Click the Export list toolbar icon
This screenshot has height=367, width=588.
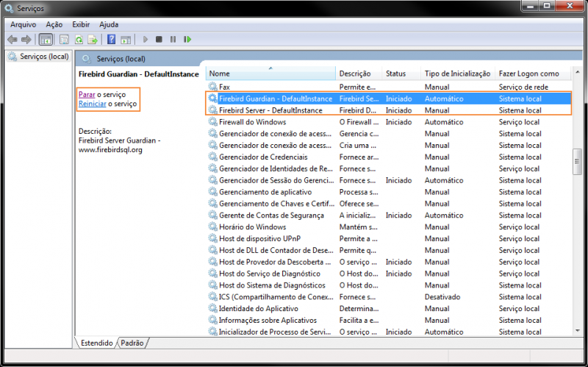tap(93, 40)
